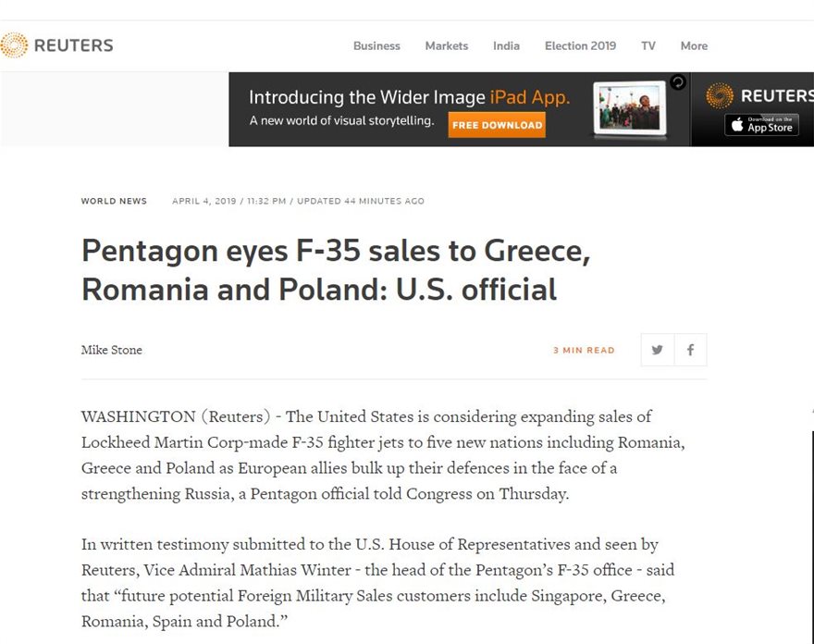This screenshot has width=814, height=644.
Task: Go to the India section
Action: point(506,45)
